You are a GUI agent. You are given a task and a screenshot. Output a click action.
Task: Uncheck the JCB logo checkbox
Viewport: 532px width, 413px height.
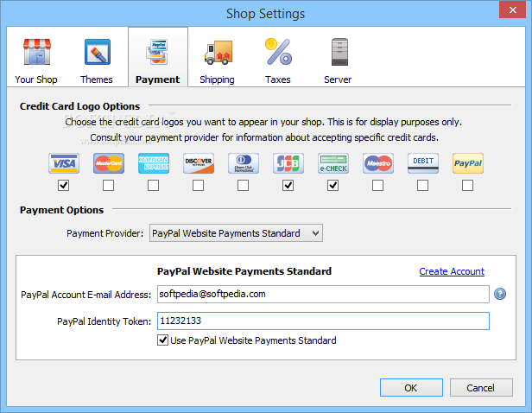tap(288, 186)
